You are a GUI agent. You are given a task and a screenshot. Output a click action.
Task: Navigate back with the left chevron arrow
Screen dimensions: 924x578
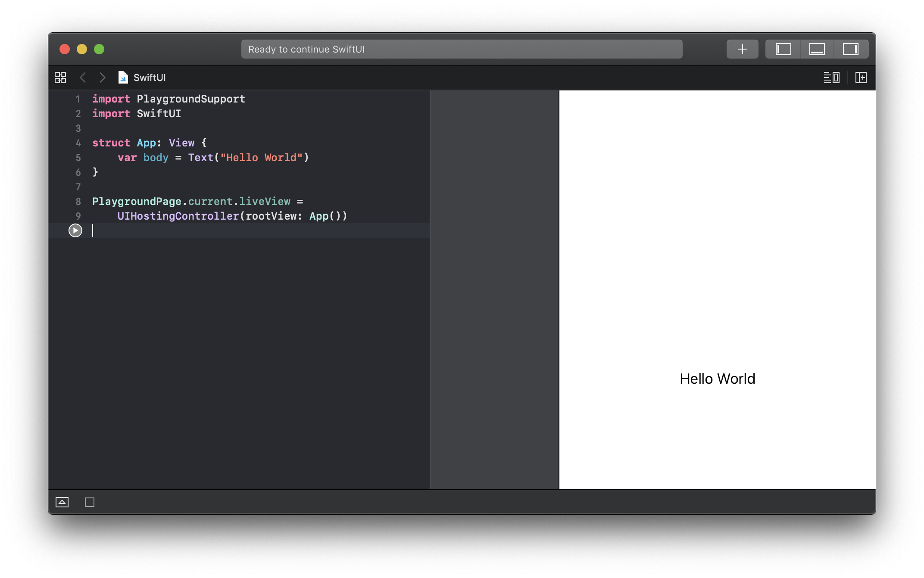(x=83, y=78)
